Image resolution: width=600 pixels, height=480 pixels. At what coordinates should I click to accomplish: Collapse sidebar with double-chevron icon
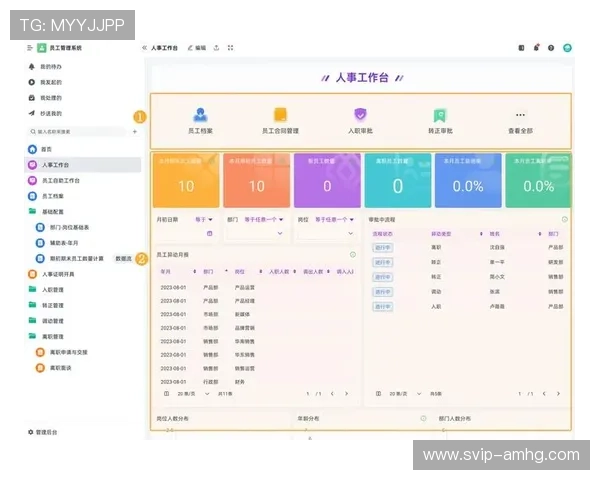click(144, 48)
